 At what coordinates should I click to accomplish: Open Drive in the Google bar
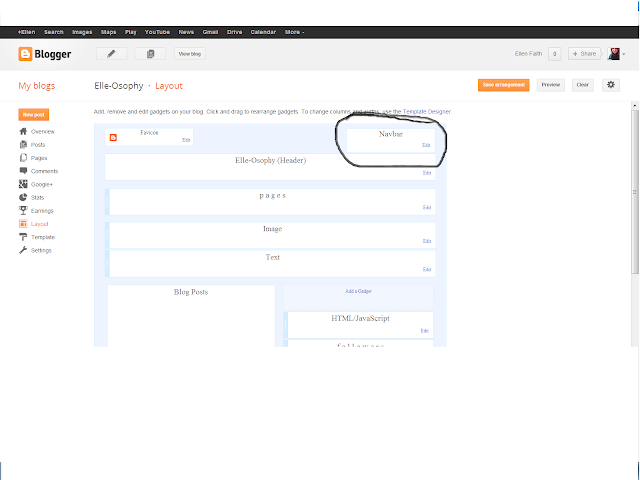(234, 32)
